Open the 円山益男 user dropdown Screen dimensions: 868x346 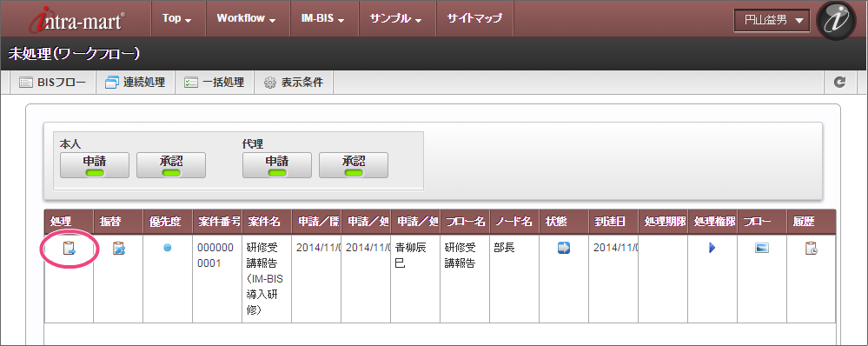tap(772, 21)
